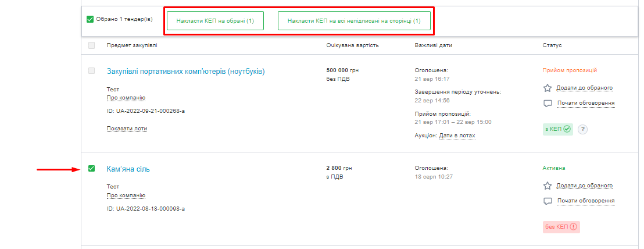Screen dimensions: 644x249
Task: Click the question mark help icon
Action: pyautogui.click(x=583, y=129)
